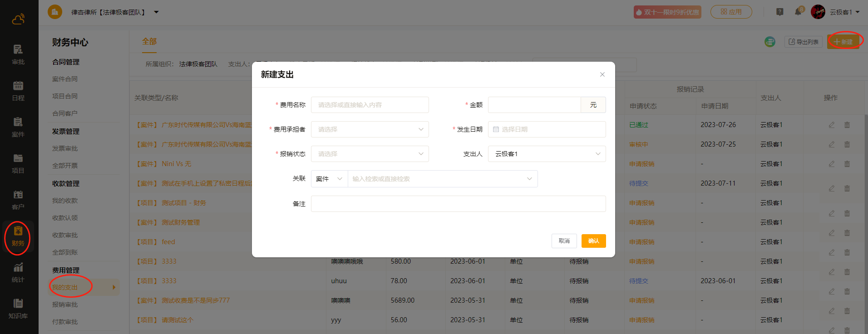Screen dimensions: 868x334
Task: Open 发票审批 in finance menu
Action: (x=65, y=148)
